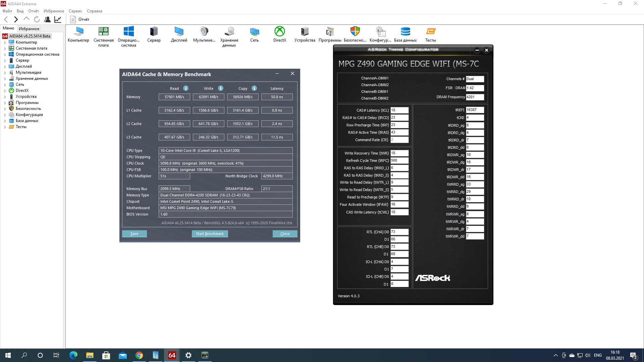The height and width of the screenshot is (362, 644).
Task: Click the CAS# Latency tCL field
Action: (399, 110)
